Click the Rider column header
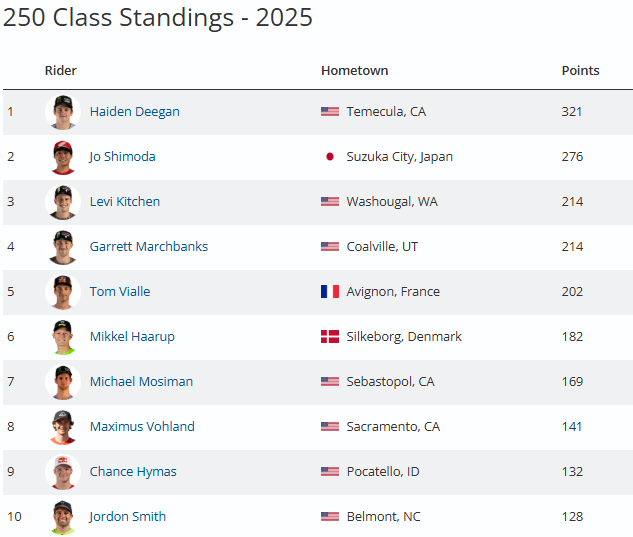 [61, 71]
